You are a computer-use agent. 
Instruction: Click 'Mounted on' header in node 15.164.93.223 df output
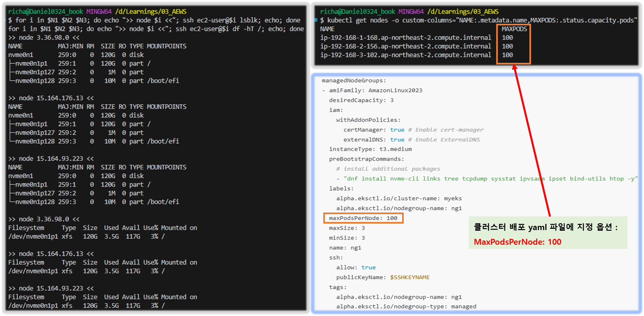[x=179, y=297]
